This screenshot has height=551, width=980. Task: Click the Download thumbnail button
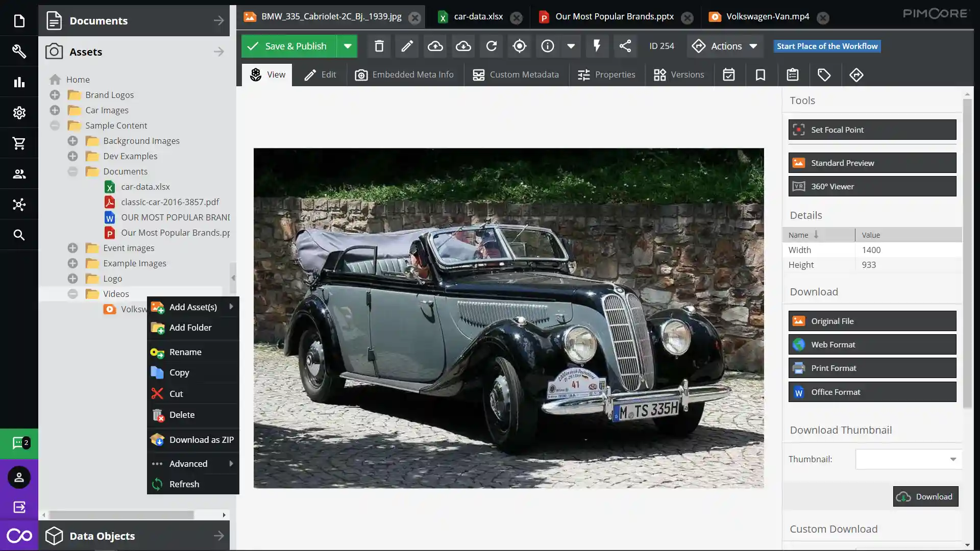click(925, 496)
